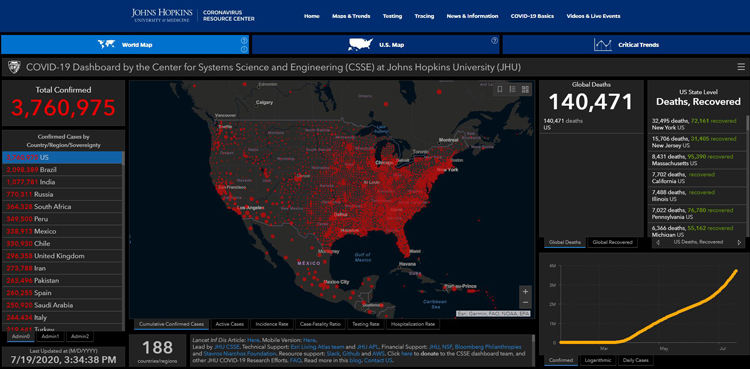This screenshot has width=750, height=369.
Task: Show the map legend list icon
Action: click(512, 89)
